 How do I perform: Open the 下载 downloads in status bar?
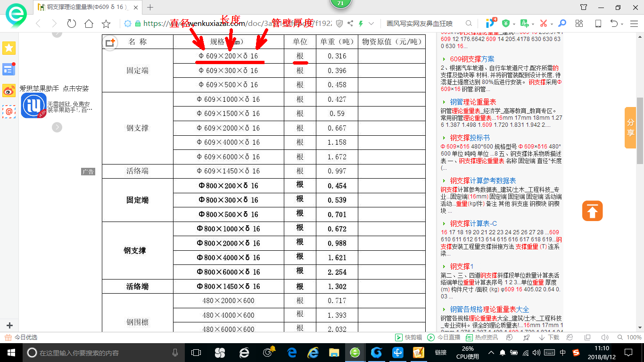549,337
